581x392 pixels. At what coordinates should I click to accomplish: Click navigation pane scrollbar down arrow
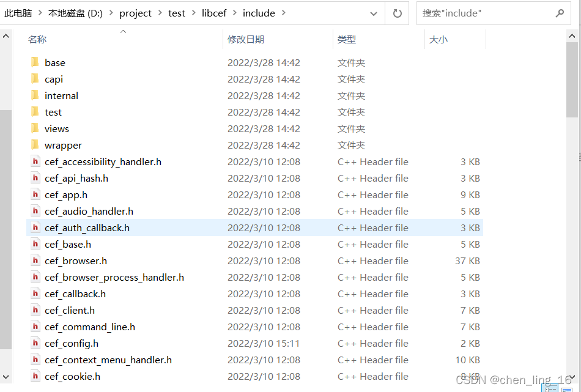(6, 377)
